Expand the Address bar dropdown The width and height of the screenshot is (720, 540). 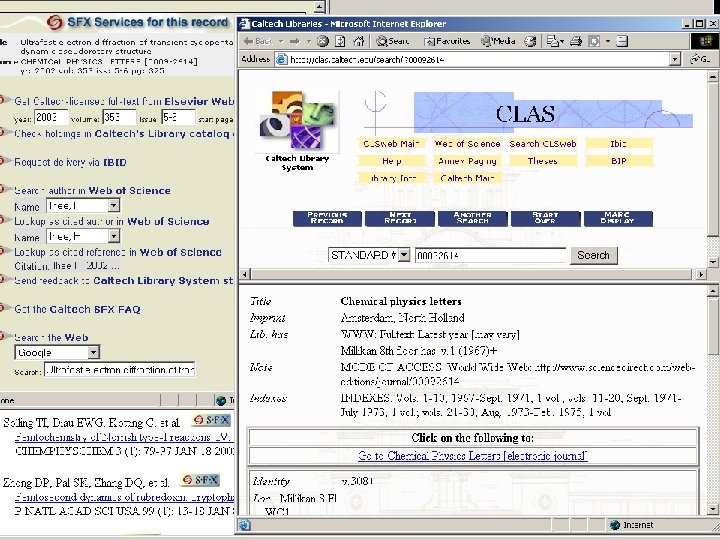(x=675, y=59)
